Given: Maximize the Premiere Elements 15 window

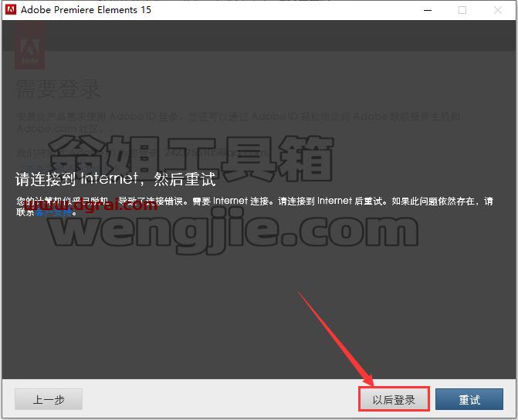Looking at the screenshot, I should [462, 10].
